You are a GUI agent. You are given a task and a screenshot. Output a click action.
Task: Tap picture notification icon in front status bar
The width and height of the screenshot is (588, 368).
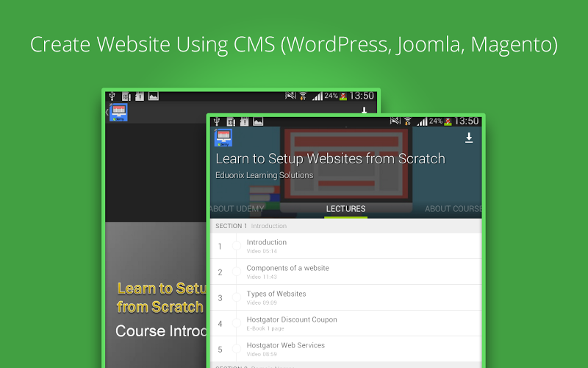258,121
